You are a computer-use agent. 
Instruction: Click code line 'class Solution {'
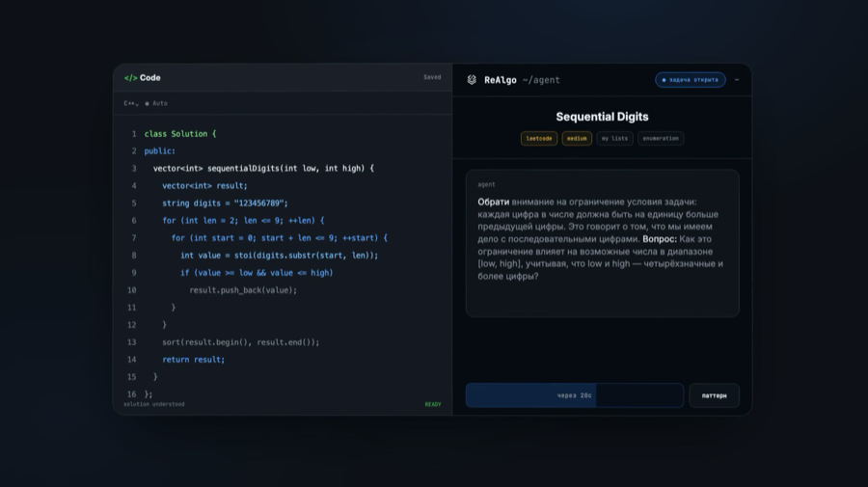coord(180,134)
